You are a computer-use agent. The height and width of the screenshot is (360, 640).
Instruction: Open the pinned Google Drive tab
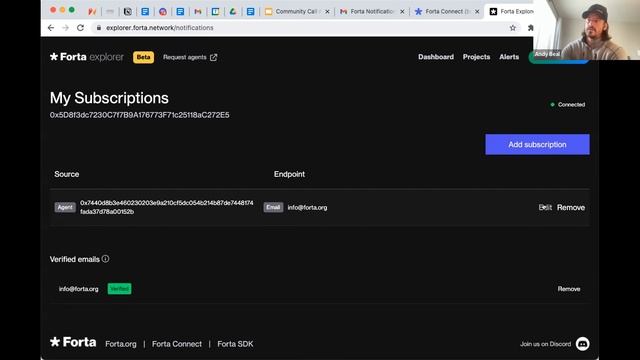click(233, 11)
